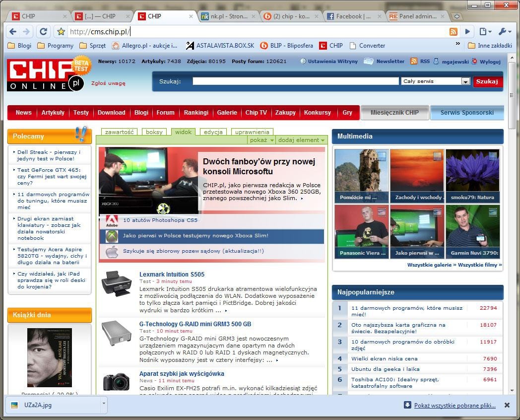Open the Download menu item

(x=112, y=113)
